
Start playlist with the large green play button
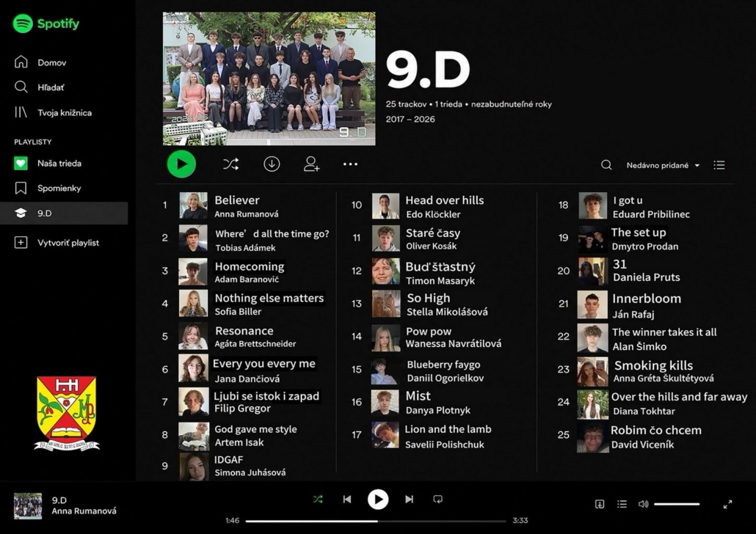pyautogui.click(x=181, y=164)
